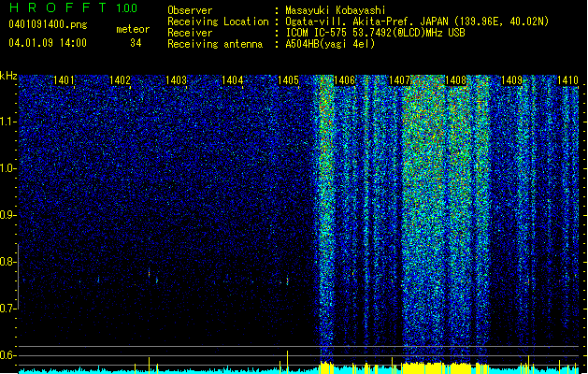Select the 1410 time marker
This screenshot has height=374, width=588.
click(x=567, y=80)
